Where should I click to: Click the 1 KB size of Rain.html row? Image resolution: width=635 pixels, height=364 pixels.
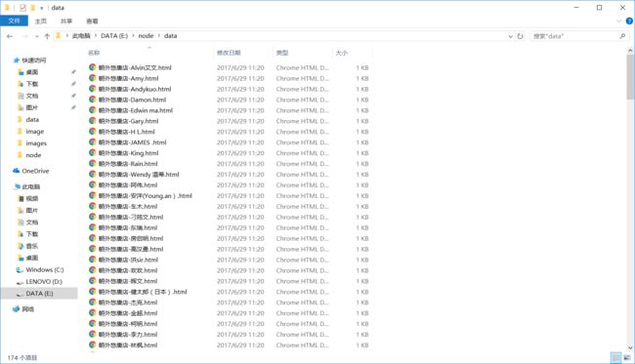pyautogui.click(x=362, y=164)
